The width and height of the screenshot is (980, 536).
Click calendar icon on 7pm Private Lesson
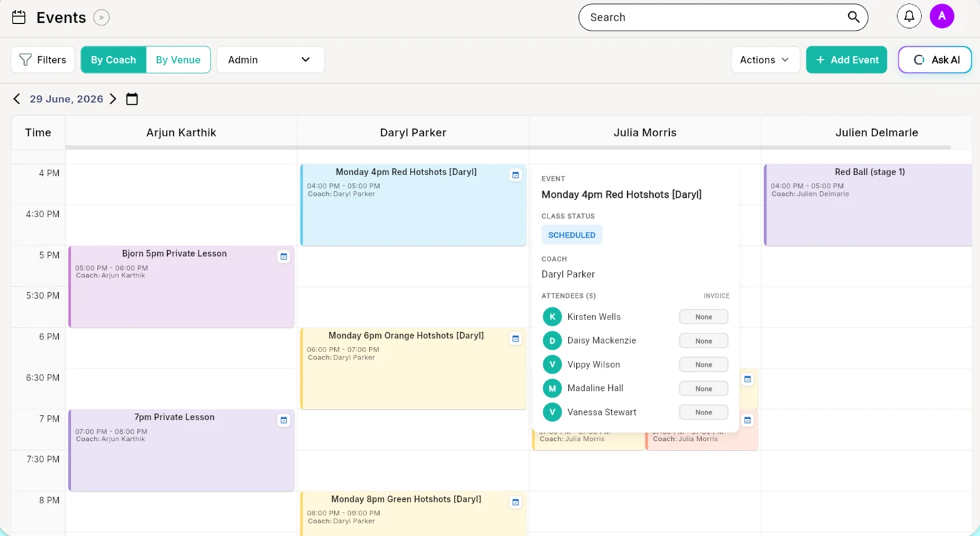[283, 420]
